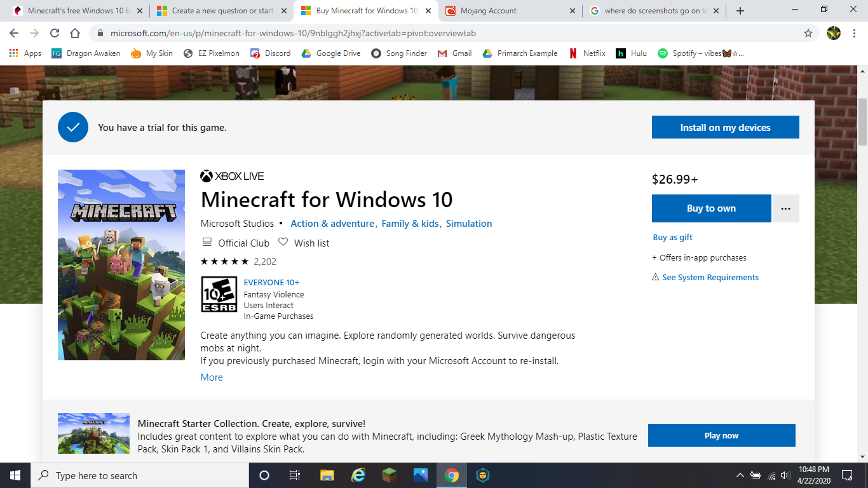Click the Minecraft box art image
868x488 pixels.
pos(121,265)
